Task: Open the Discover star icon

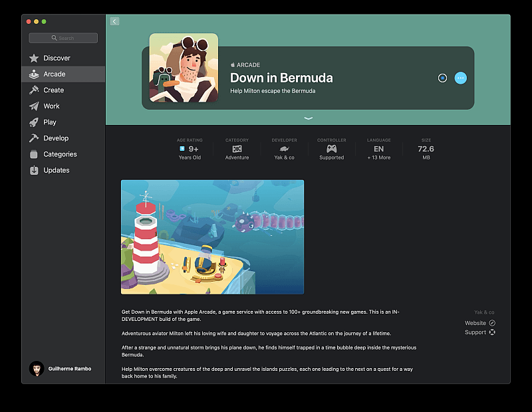Action: [x=34, y=58]
